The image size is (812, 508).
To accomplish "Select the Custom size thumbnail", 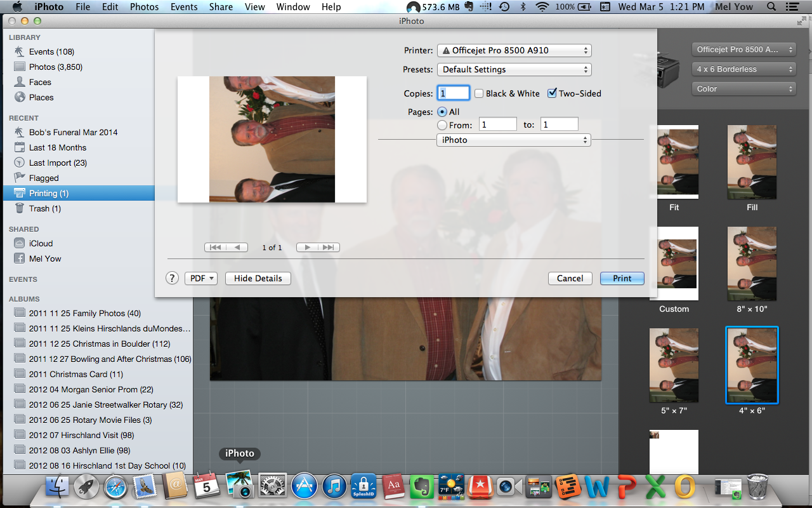I will click(674, 264).
